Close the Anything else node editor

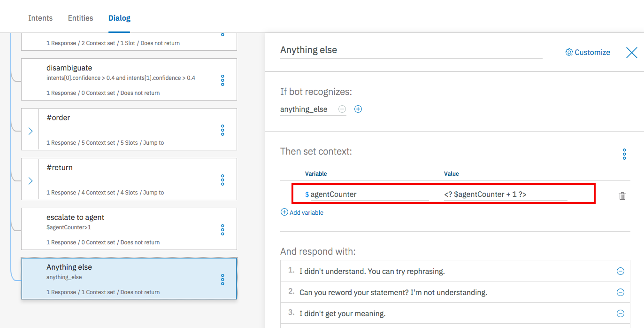(x=631, y=53)
